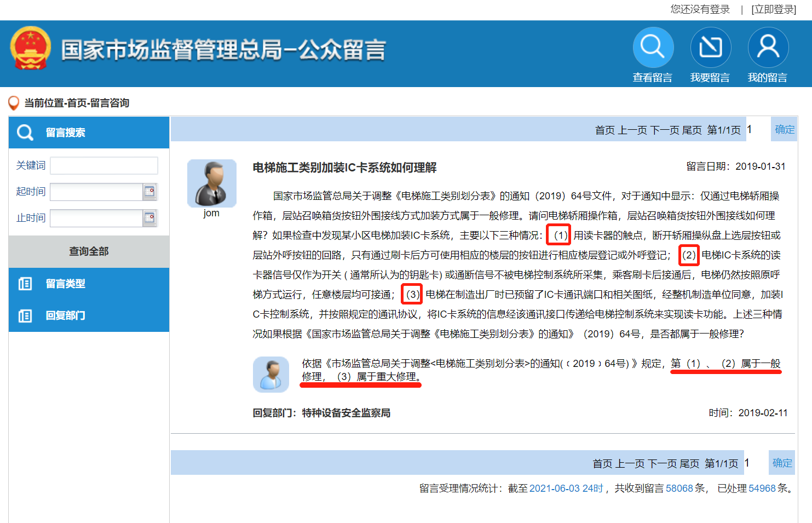
Task: Click the reply department avatar icon
Action: (270, 375)
